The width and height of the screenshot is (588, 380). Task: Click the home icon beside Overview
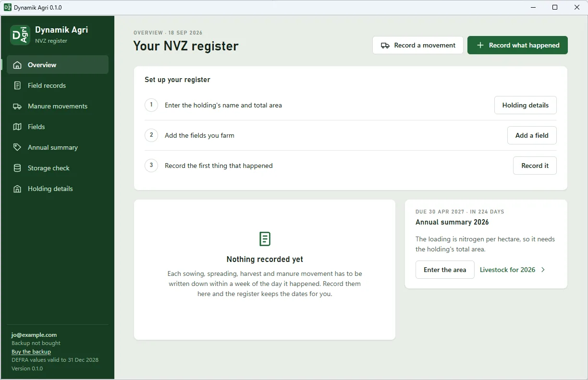pyautogui.click(x=17, y=65)
